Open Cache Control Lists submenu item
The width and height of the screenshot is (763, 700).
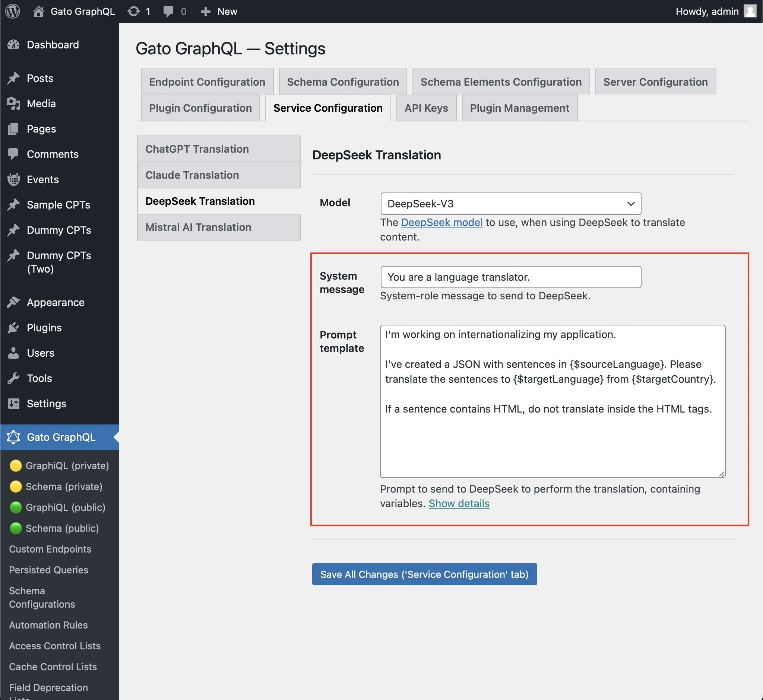pyautogui.click(x=53, y=666)
